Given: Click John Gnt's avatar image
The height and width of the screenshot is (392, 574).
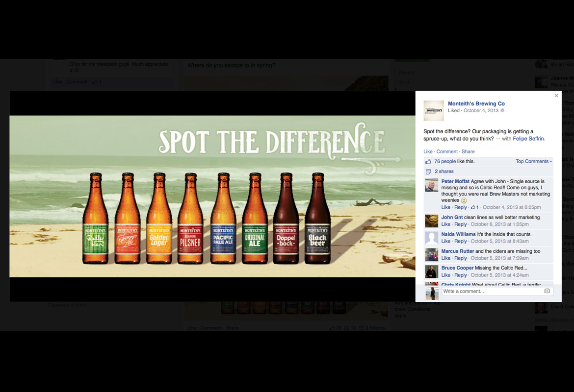Looking at the screenshot, I should click(432, 221).
